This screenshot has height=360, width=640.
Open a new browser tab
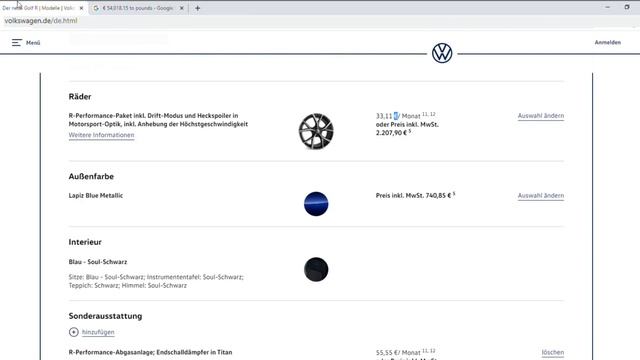198,8
